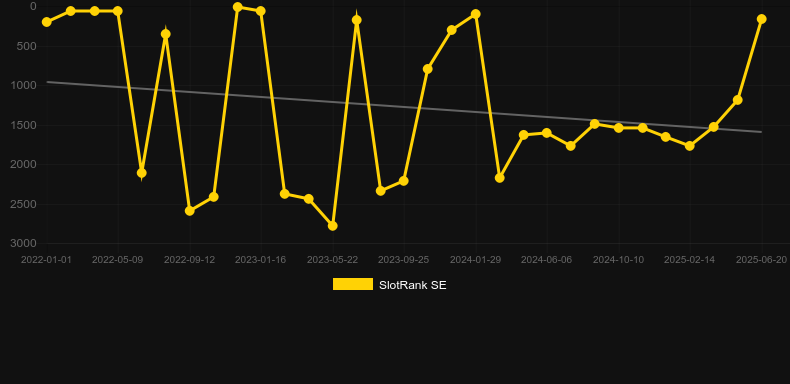Click the 1500 y-axis label
This screenshot has width=790, height=384.
coord(24,125)
